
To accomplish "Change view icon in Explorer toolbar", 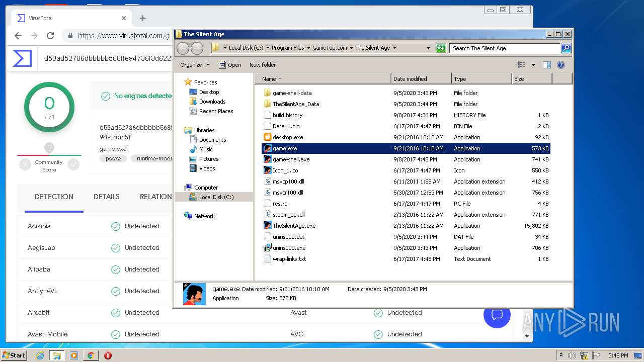I will (521, 65).
